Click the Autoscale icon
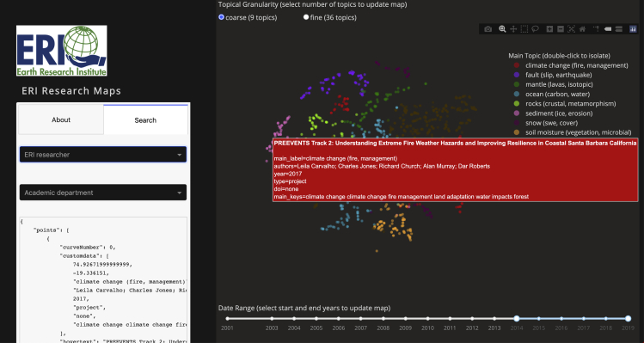The width and height of the screenshot is (644, 343). tap(571, 29)
